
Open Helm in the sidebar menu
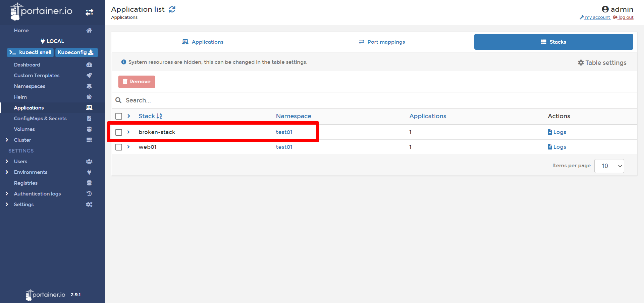click(x=20, y=97)
